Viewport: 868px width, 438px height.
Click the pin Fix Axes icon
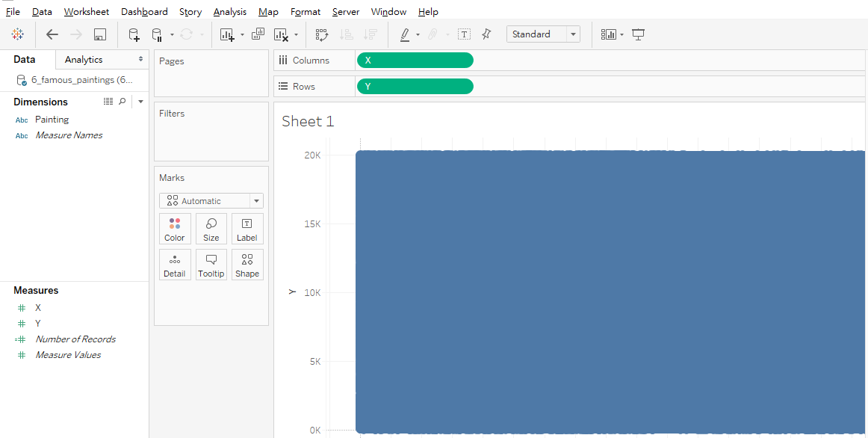[x=486, y=34]
